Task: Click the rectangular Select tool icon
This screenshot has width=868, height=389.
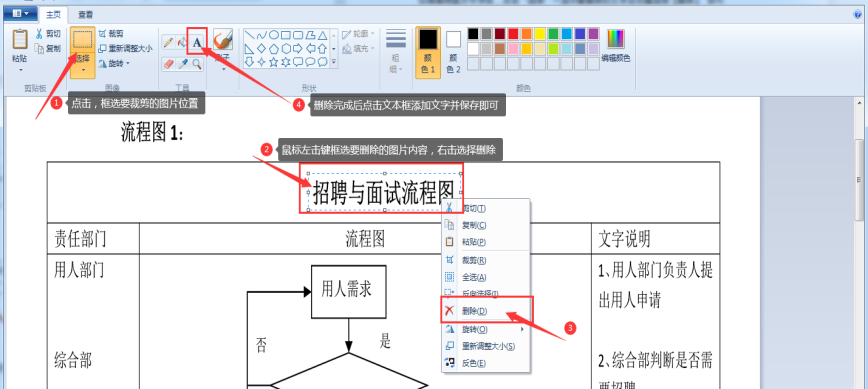Action: tap(82, 40)
